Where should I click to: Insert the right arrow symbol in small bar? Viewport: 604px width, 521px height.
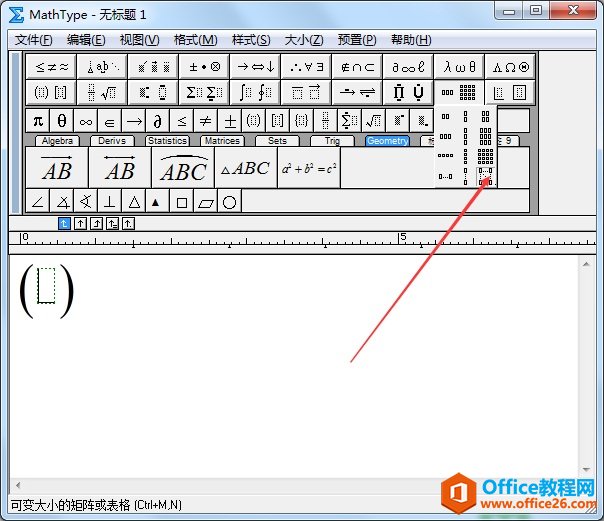click(x=133, y=121)
